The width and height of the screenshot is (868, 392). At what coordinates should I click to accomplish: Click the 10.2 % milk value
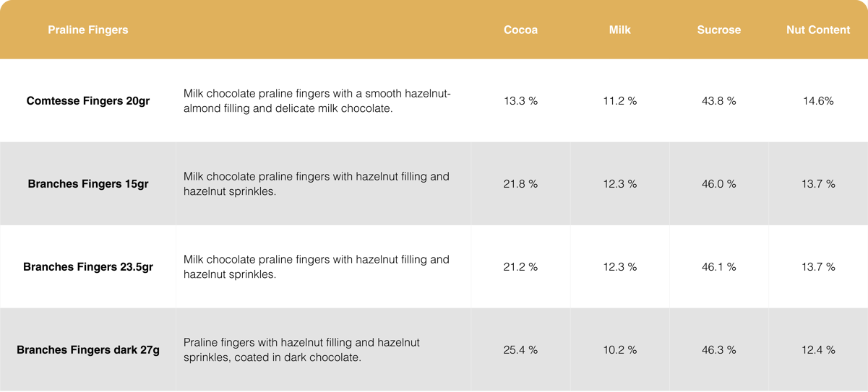(619, 350)
